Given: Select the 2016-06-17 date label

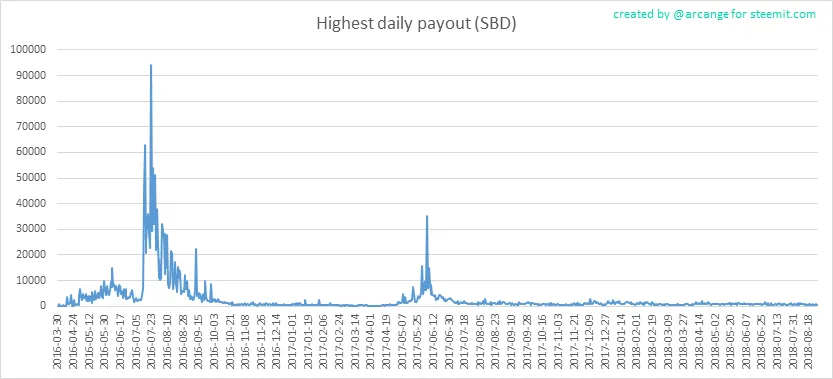Looking at the screenshot, I should pyautogui.click(x=121, y=341).
